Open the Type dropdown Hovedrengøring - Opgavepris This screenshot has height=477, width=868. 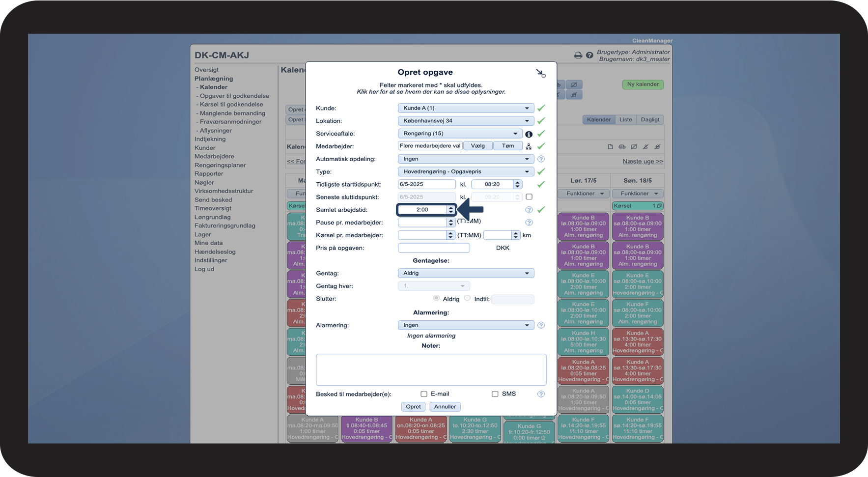(x=466, y=172)
